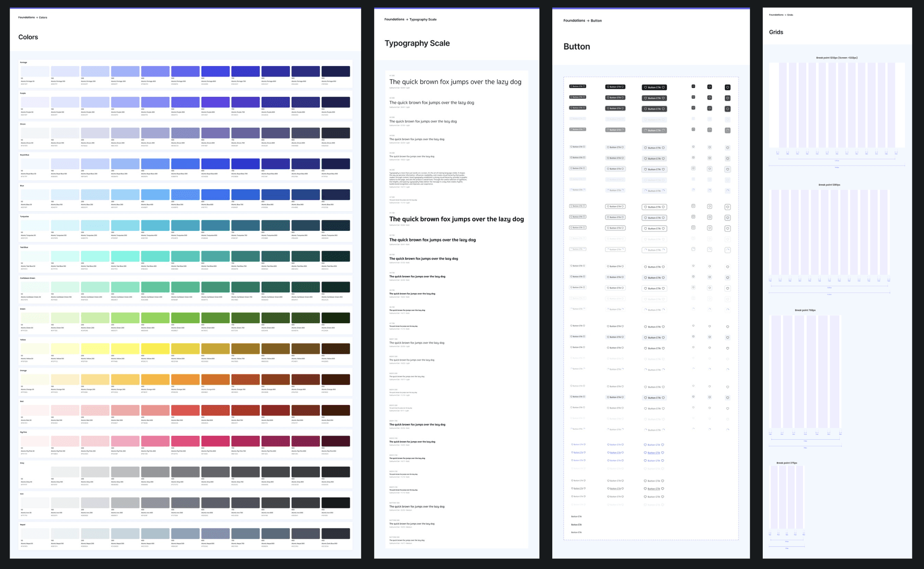Click the medium black heart icon button in the top row

coord(710,87)
